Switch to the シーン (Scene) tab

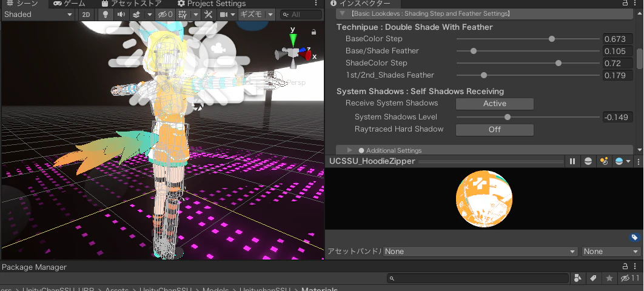[x=23, y=4]
